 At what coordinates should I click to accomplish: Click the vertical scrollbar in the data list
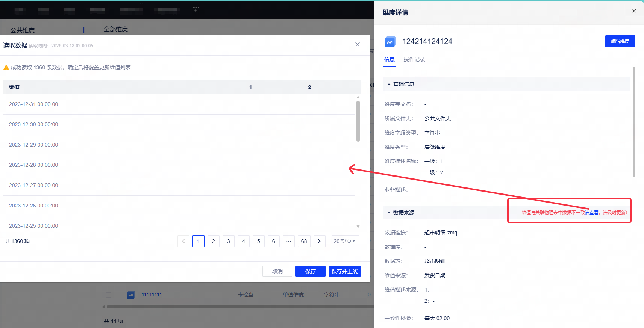tap(358, 121)
